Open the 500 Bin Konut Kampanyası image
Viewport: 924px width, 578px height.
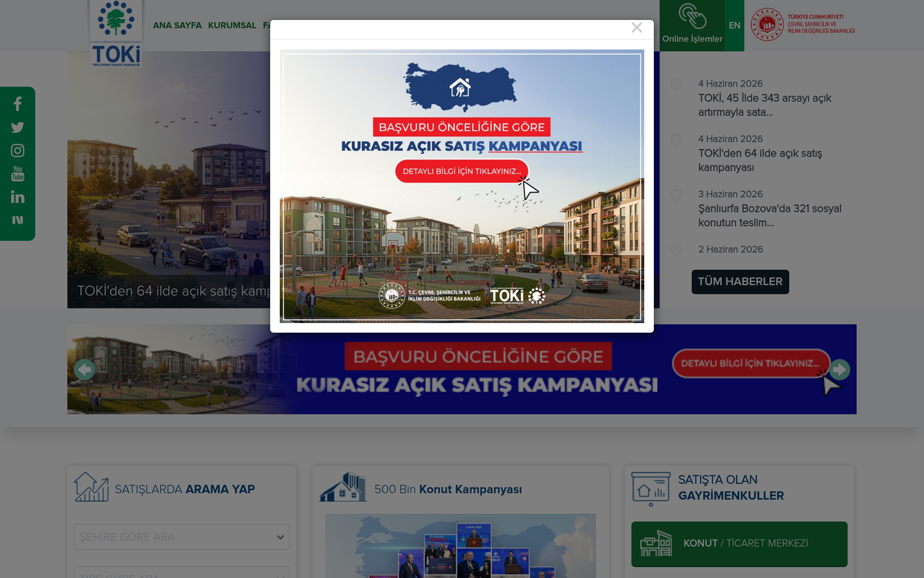(x=461, y=546)
